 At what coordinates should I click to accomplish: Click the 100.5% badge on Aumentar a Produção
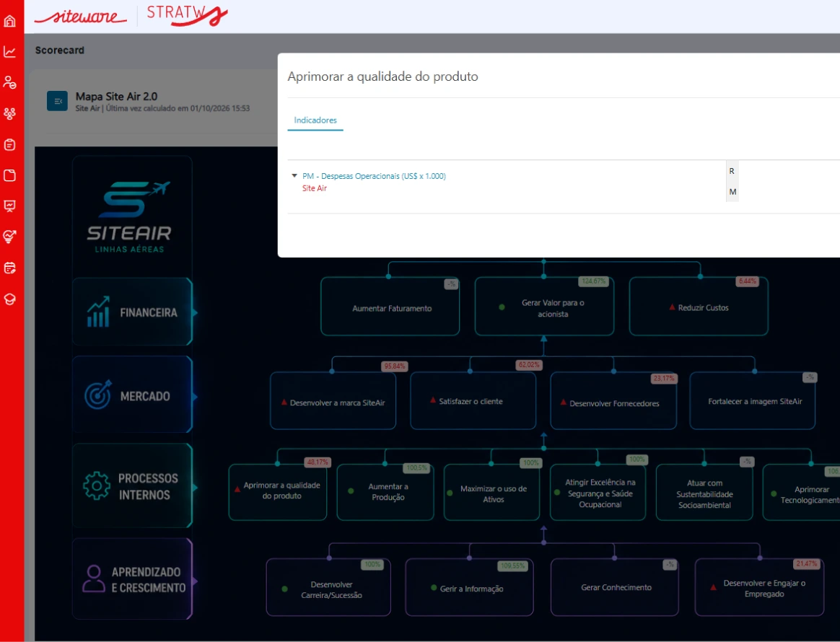pyautogui.click(x=417, y=468)
